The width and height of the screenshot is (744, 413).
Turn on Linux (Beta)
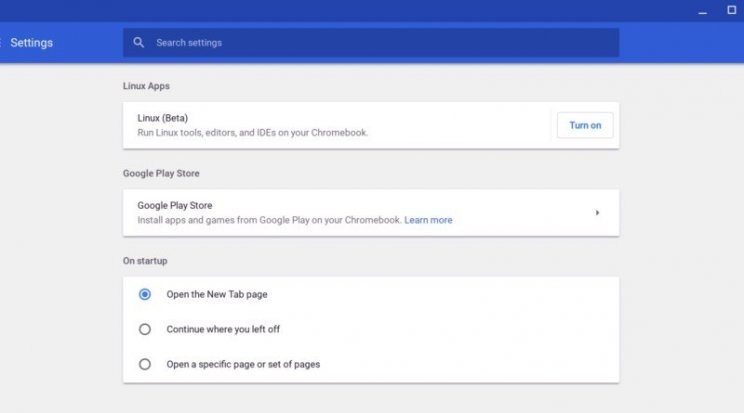pos(585,125)
